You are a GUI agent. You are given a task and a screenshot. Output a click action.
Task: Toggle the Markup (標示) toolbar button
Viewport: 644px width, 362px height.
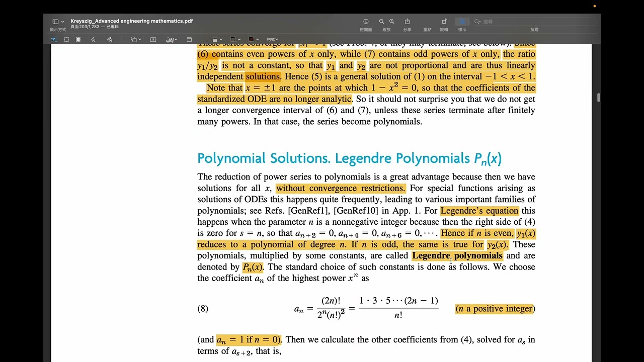coord(462,22)
